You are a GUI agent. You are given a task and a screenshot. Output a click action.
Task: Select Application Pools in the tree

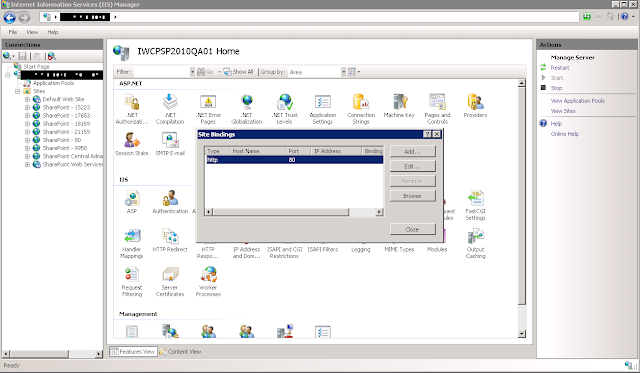pos(53,83)
